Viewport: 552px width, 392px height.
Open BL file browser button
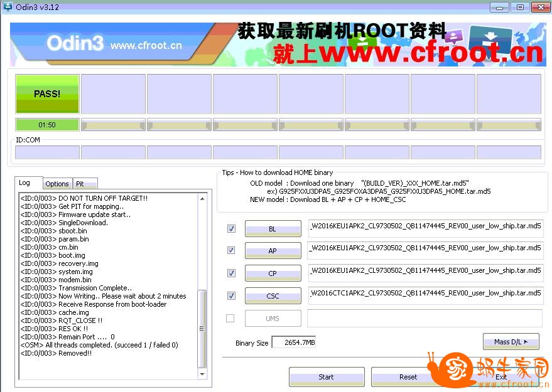point(273,229)
